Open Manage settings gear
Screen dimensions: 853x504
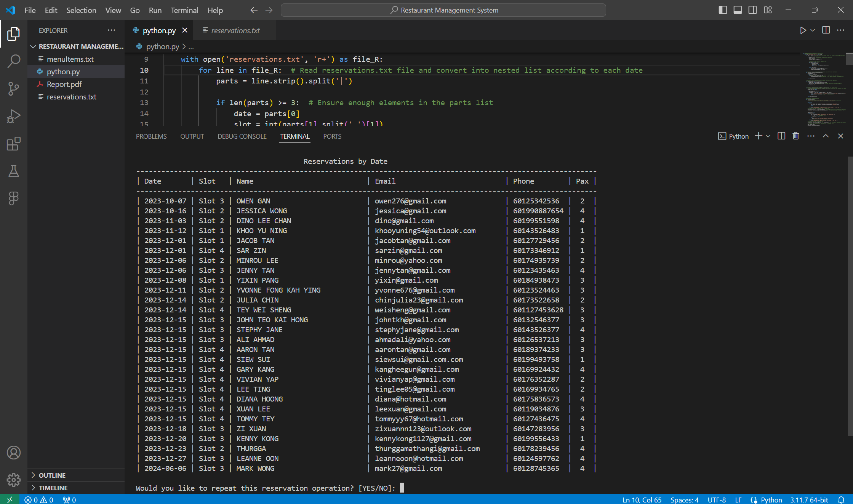tap(14, 480)
